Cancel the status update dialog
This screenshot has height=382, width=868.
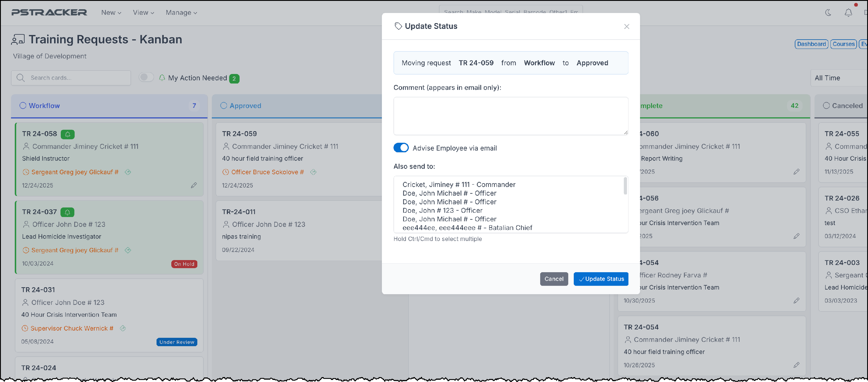click(x=553, y=279)
